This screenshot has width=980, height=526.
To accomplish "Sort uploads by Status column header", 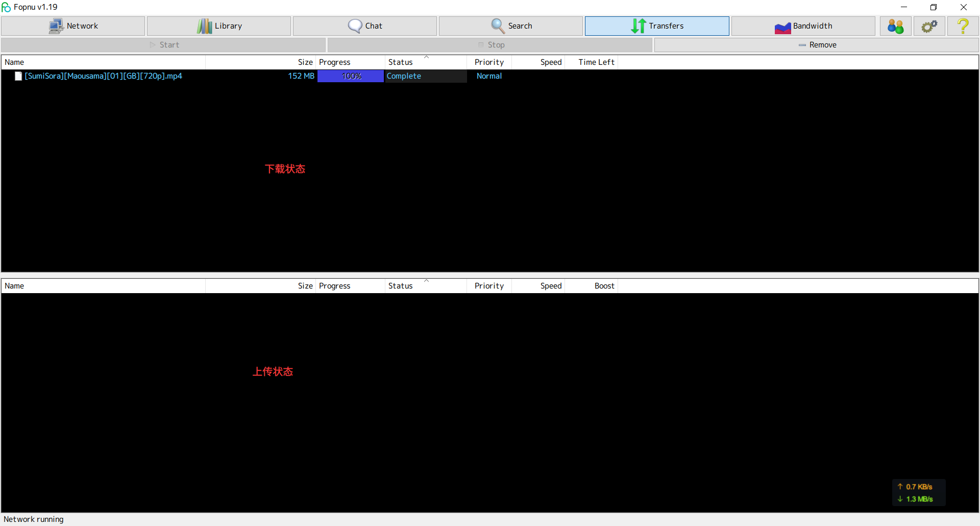I will click(401, 286).
